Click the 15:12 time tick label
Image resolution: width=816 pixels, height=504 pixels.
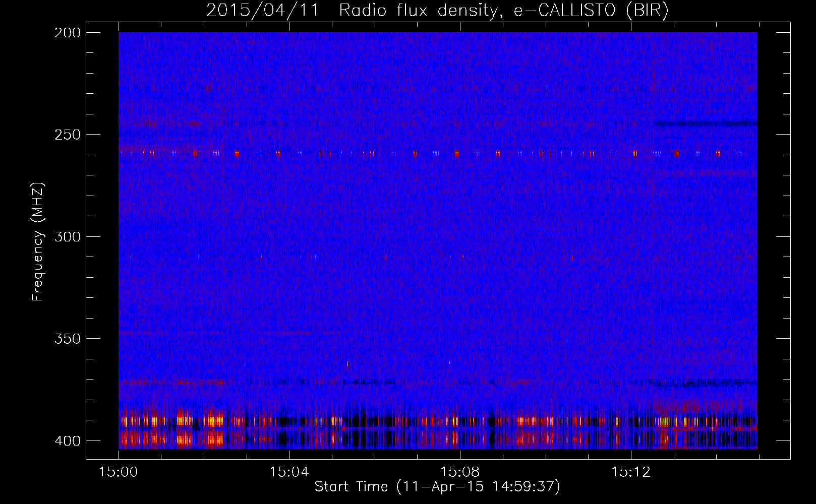click(631, 472)
